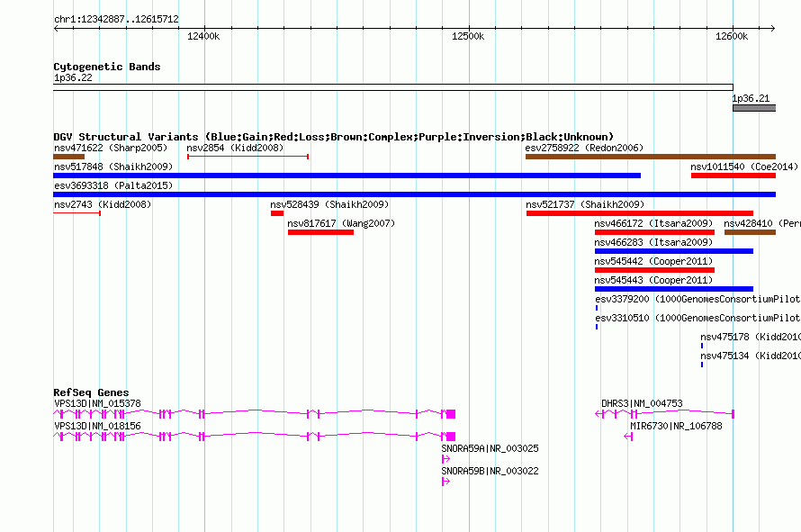Click the last exon block of VPS13D NM_018156
This screenshot has width=801, height=532.
tap(451, 437)
